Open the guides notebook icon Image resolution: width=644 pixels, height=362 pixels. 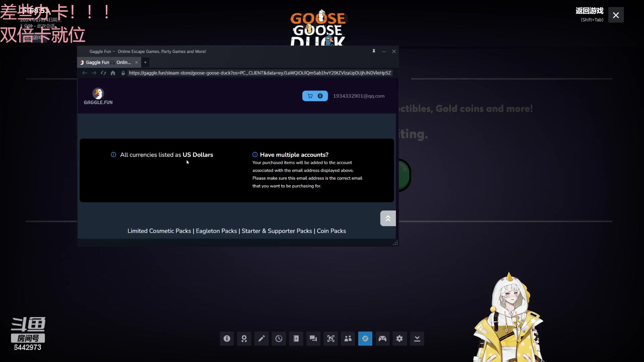pos(296,339)
